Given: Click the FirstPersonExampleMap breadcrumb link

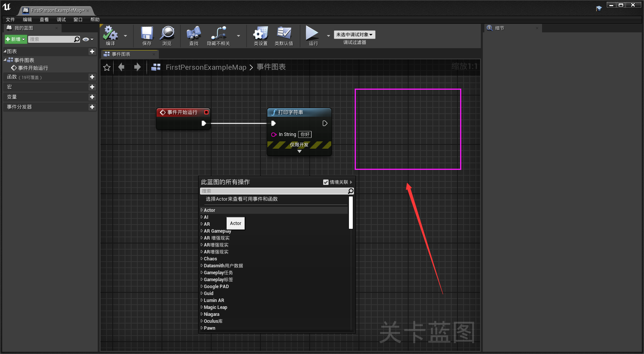Looking at the screenshot, I should (x=206, y=67).
